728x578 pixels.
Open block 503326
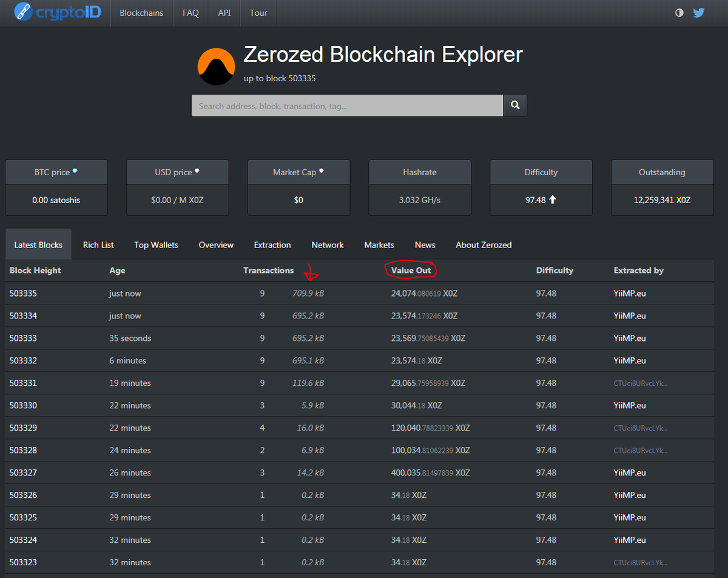[23, 495]
